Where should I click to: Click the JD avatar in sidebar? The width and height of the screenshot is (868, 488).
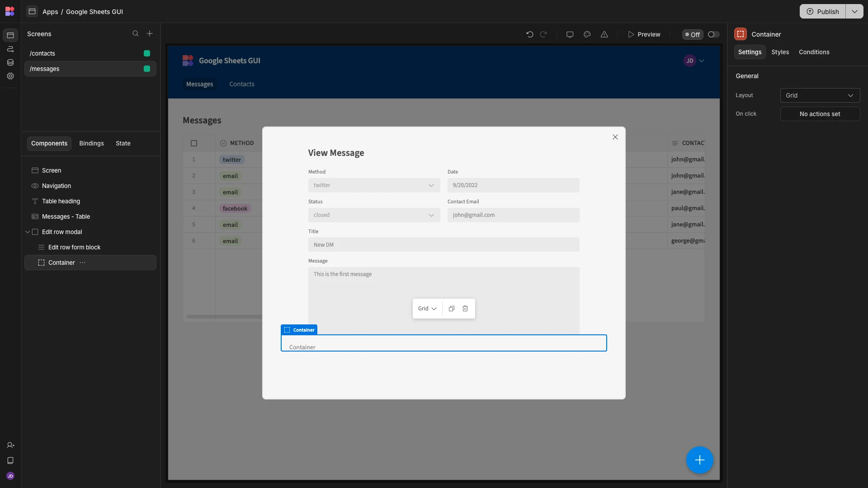pyautogui.click(x=10, y=476)
